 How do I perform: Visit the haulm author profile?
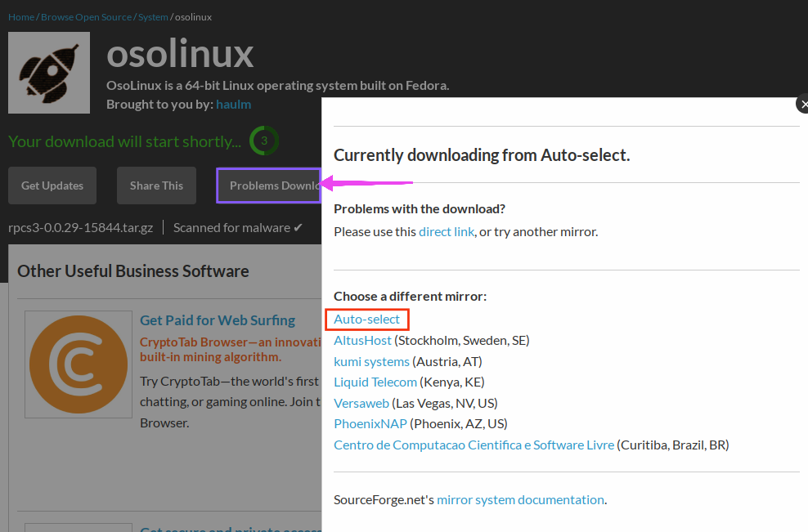[233, 105]
